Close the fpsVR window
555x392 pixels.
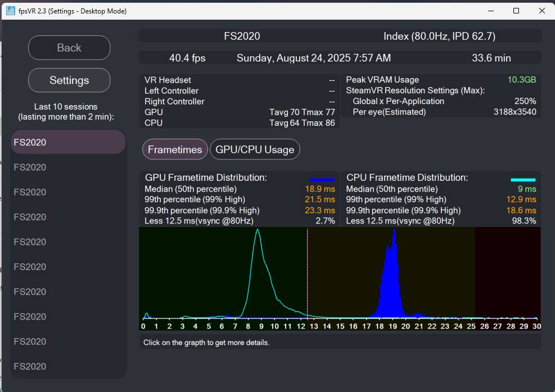pyautogui.click(x=542, y=11)
